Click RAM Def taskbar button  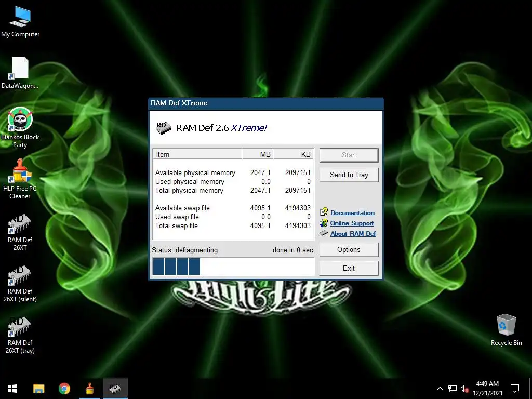coord(115,389)
